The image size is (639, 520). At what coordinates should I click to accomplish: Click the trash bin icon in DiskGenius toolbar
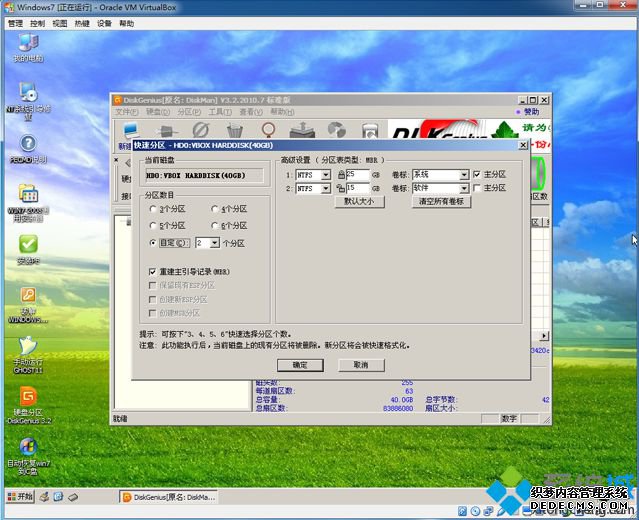click(x=234, y=130)
